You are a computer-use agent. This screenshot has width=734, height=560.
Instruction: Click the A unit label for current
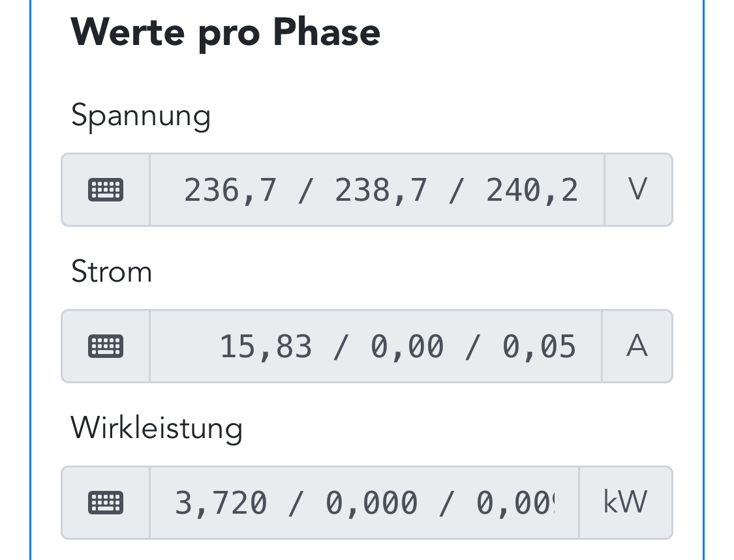click(x=637, y=346)
